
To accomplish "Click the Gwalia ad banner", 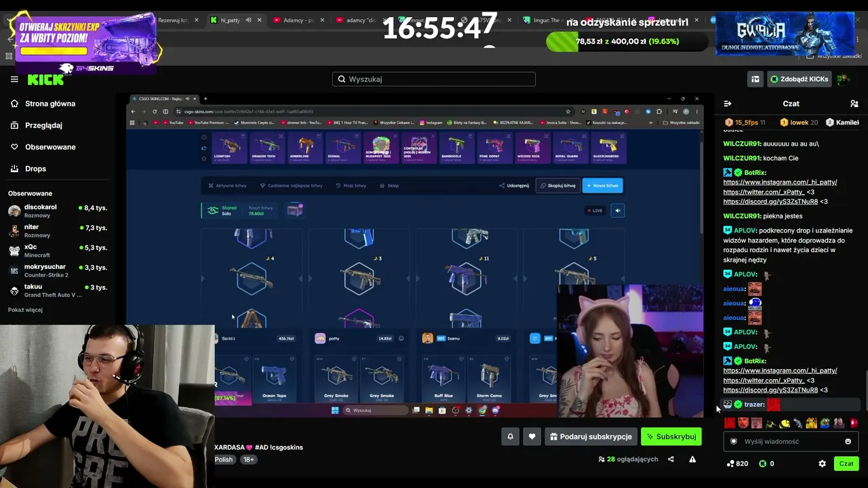I will 785,33.
